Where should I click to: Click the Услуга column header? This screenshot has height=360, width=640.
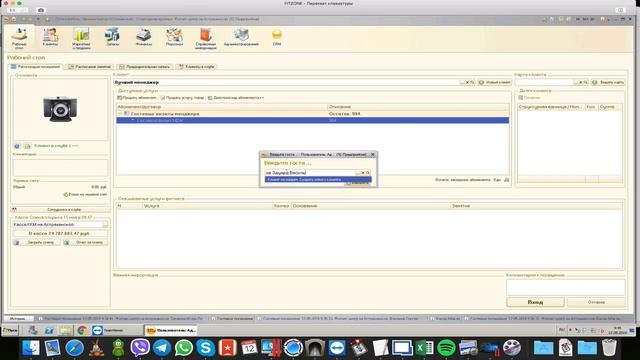(207, 206)
